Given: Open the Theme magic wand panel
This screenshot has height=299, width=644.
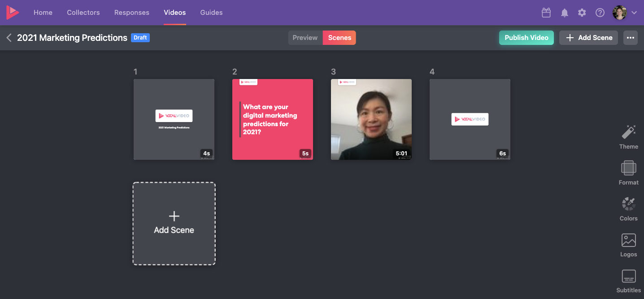Looking at the screenshot, I should [628, 136].
